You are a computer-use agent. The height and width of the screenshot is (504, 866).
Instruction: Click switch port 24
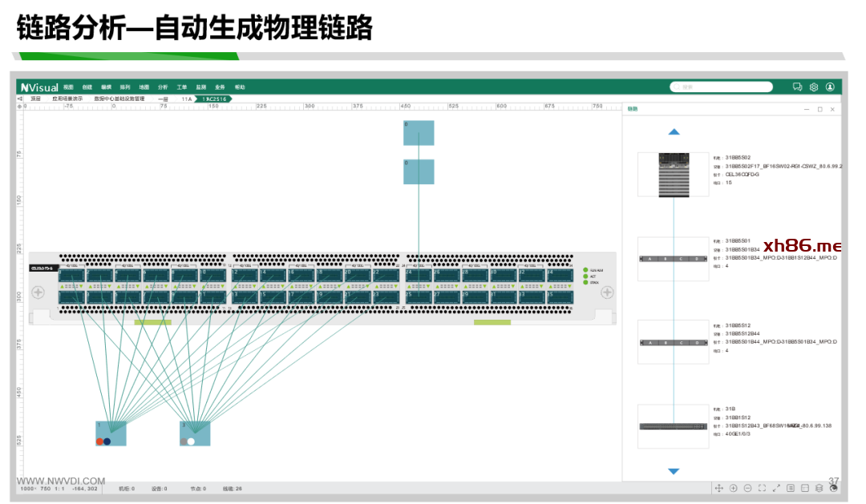tap(419, 275)
